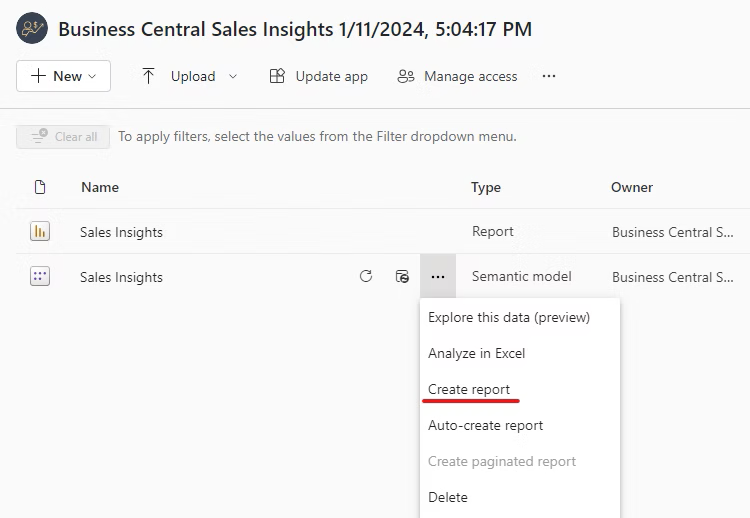Click the file type column header icon

[x=40, y=187]
